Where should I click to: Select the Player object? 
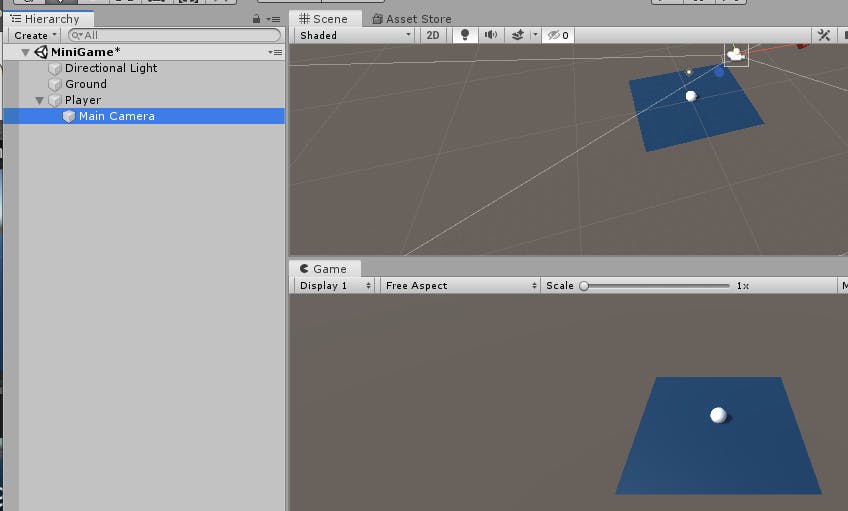(83, 100)
